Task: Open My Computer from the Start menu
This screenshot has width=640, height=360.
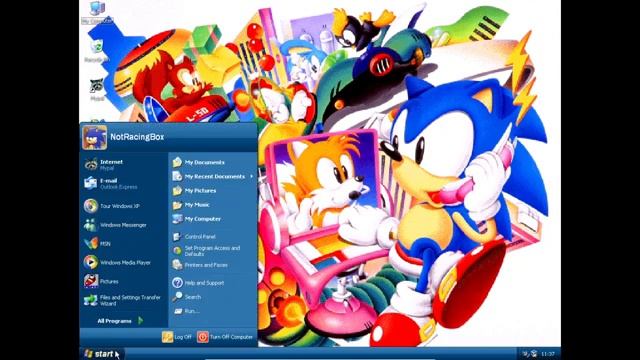Action: tap(213, 219)
